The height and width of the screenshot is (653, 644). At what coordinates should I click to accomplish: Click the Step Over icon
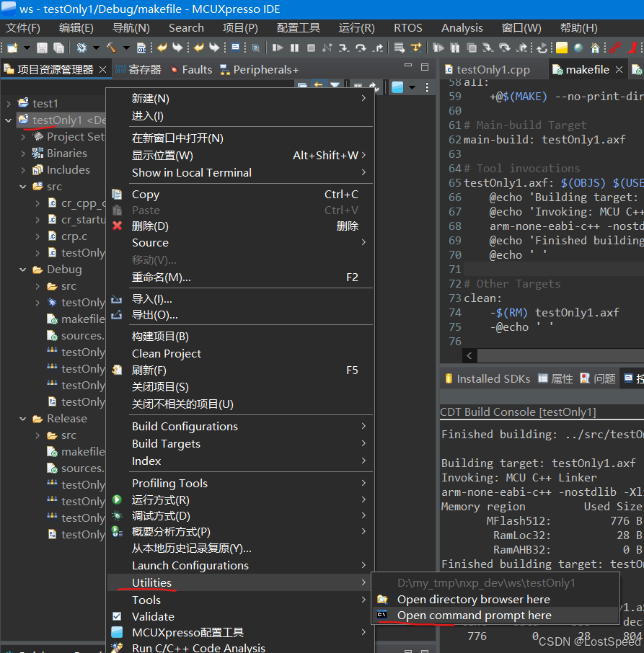tap(361, 48)
